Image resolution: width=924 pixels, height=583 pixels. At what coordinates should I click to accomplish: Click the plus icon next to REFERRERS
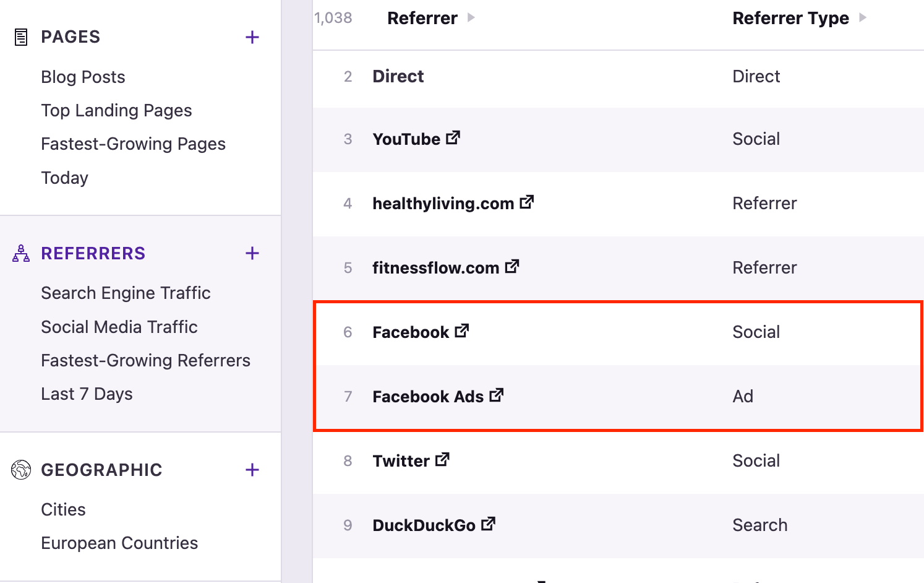point(252,253)
